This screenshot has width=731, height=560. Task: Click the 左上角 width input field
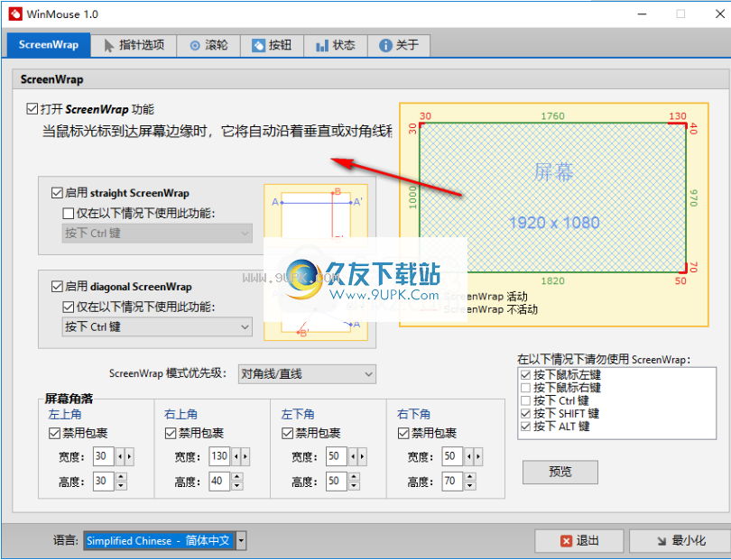[104, 456]
